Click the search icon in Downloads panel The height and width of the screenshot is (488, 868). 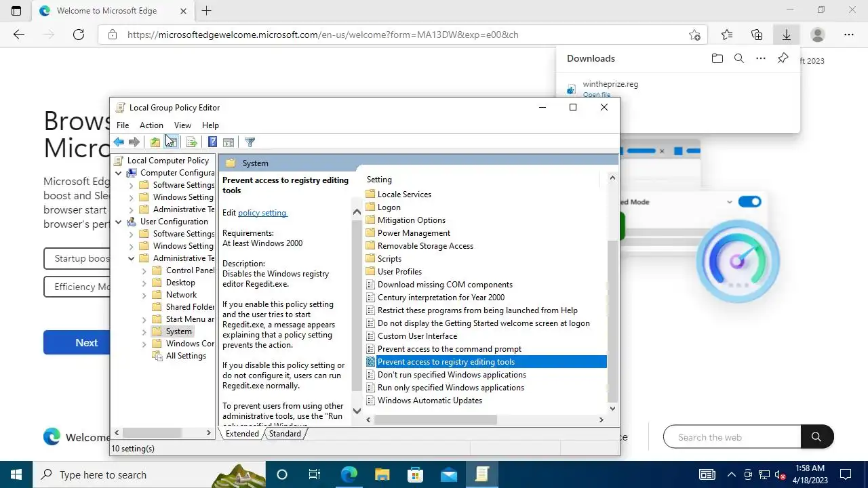739,59
